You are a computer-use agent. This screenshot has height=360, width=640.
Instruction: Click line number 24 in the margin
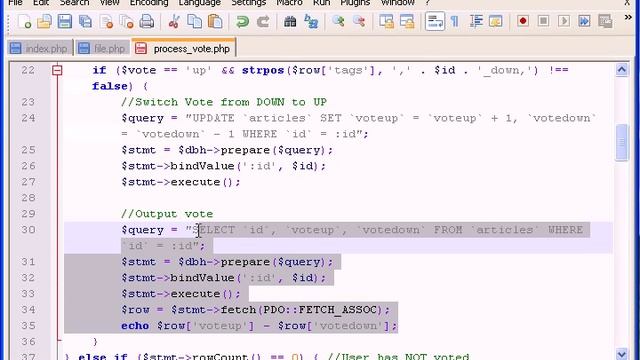(28, 118)
